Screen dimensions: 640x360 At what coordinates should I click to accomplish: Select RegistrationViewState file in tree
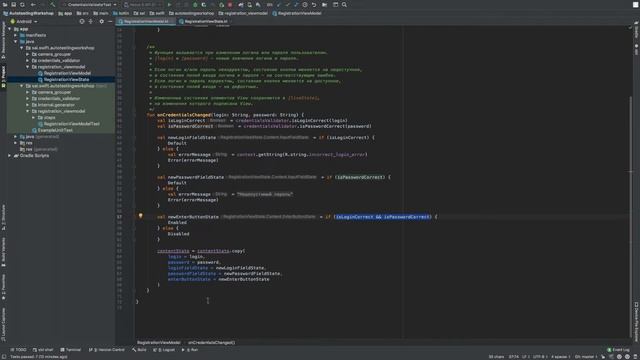pyautogui.click(x=63, y=80)
